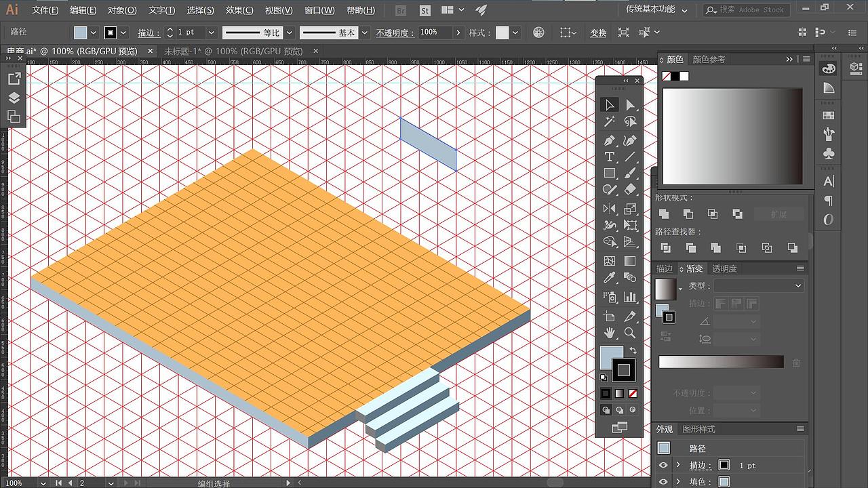Switch to the 透明度 panel tab
The width and height of the screenshot is (868, 488).
[x=724, y=268]
